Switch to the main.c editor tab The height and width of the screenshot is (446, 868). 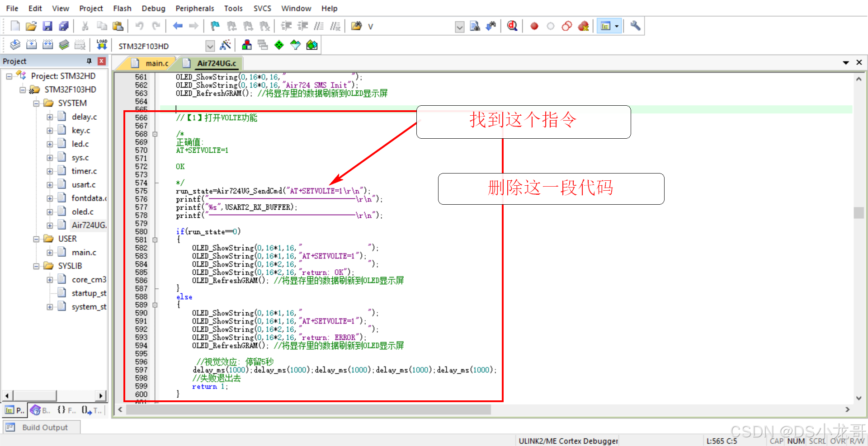pos(151,63)
